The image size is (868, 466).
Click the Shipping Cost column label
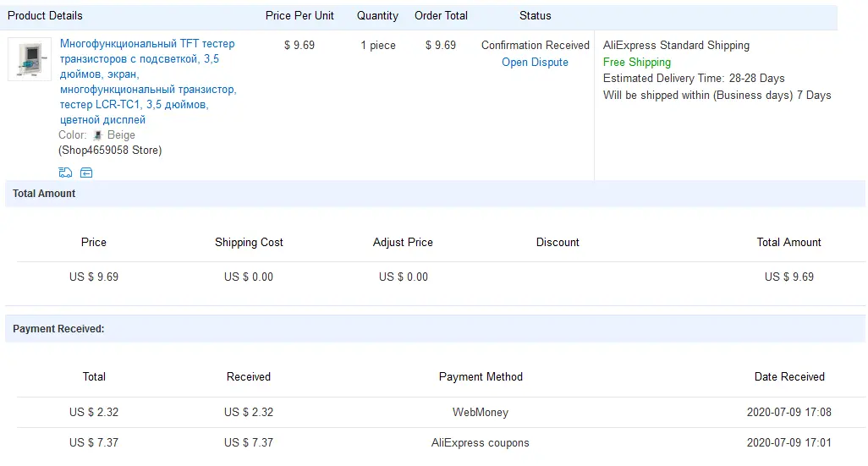click(249, 243)
